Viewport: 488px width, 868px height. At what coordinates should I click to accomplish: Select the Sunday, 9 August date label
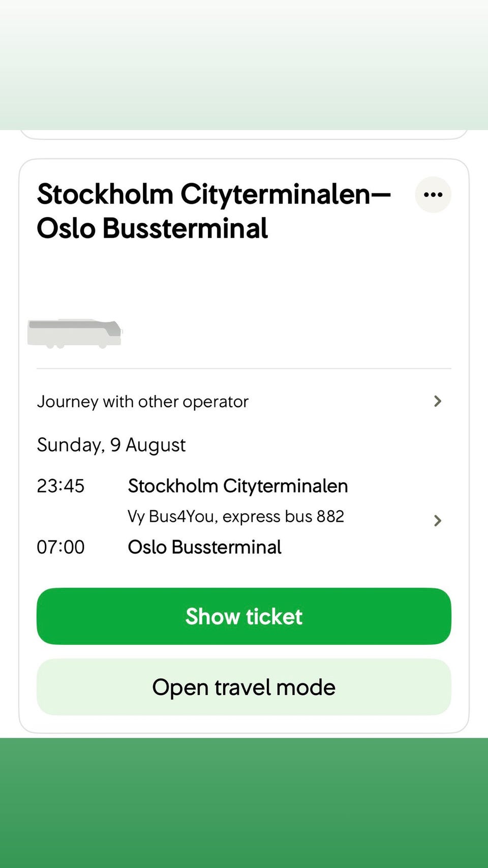tap(111, 445)
